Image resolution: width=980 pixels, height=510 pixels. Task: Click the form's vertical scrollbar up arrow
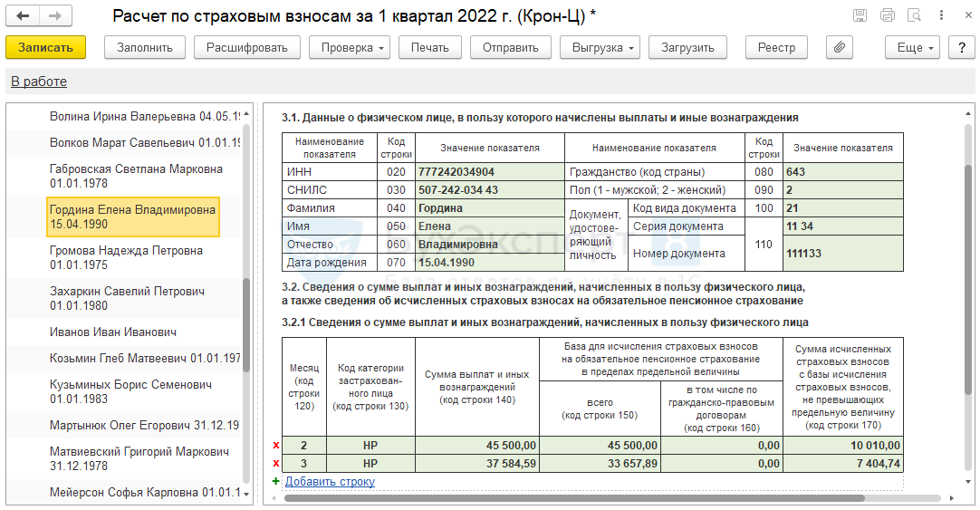(968, 113)
